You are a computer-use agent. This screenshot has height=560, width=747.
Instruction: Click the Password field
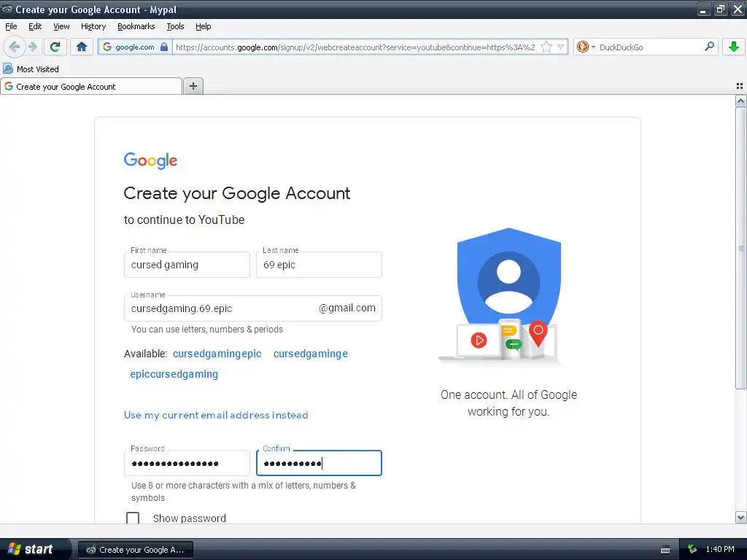pos(187,463)
